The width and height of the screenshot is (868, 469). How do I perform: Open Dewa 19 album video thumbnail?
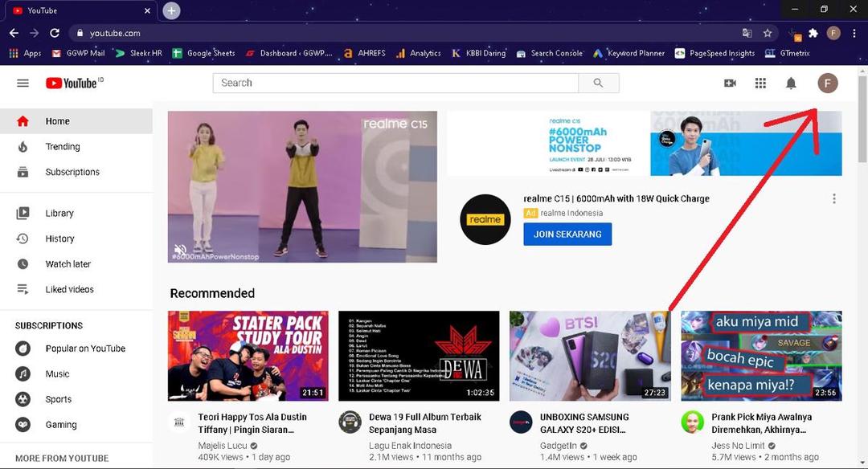point(419,356)
